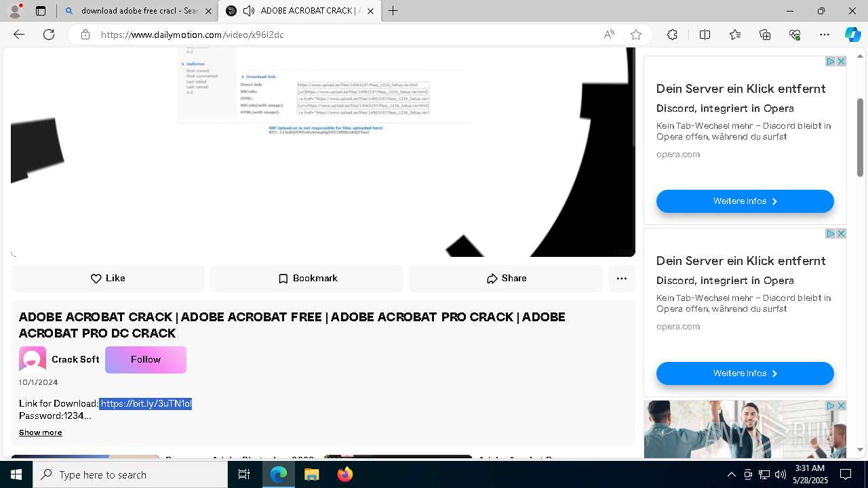Click the Read aloud icon
This screenshot has width=868, height=488.
click(x=609, y=35)
